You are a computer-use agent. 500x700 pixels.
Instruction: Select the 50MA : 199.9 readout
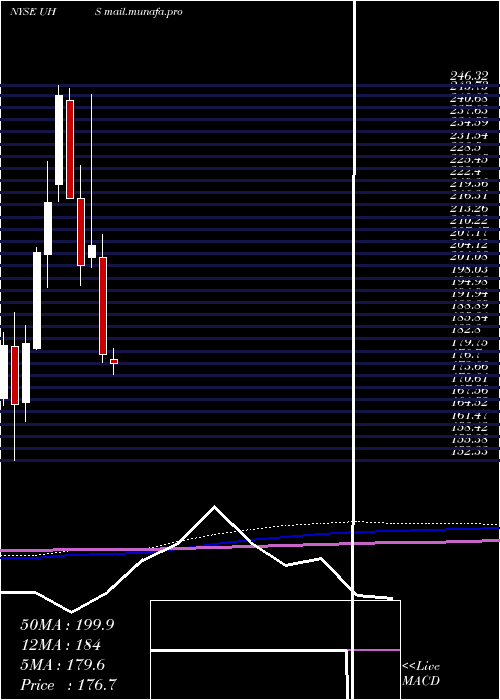click(67, 625)
